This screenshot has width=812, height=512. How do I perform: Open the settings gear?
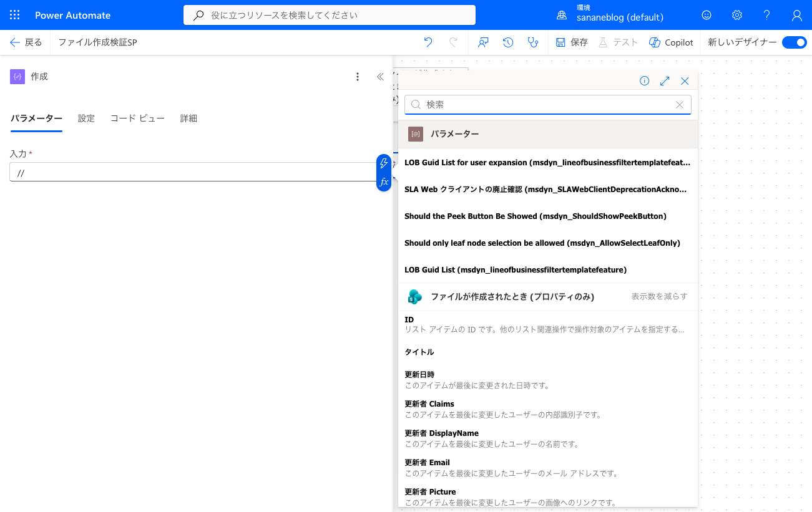[737, 15]
